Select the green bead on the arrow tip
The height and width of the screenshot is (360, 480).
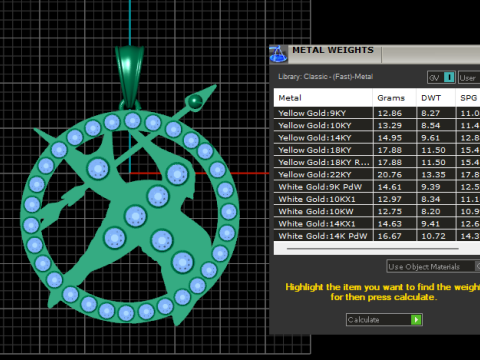coord(195,101)
